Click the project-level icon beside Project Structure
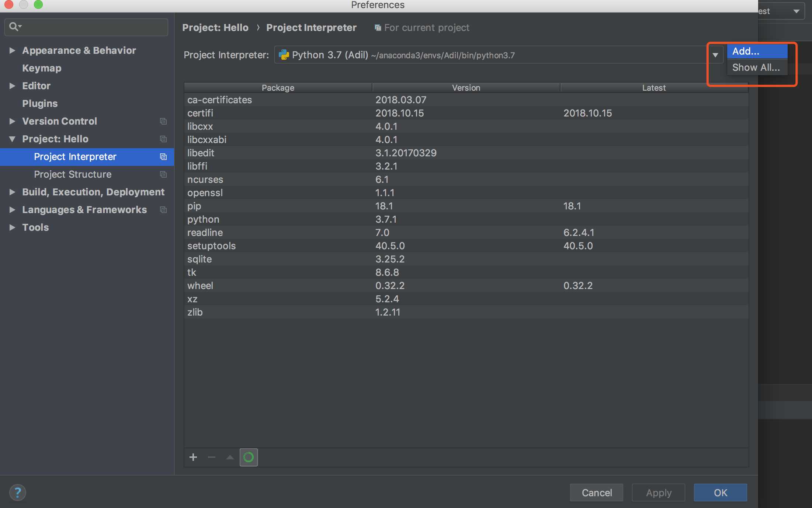Screen dimensions: 812x508 [x=163, y=174]
